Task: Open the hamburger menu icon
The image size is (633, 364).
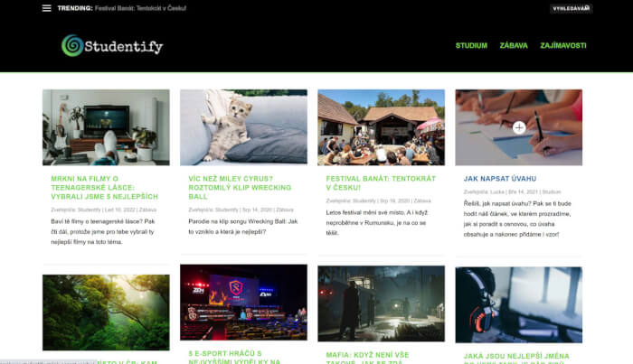Action: pos(46,8)
